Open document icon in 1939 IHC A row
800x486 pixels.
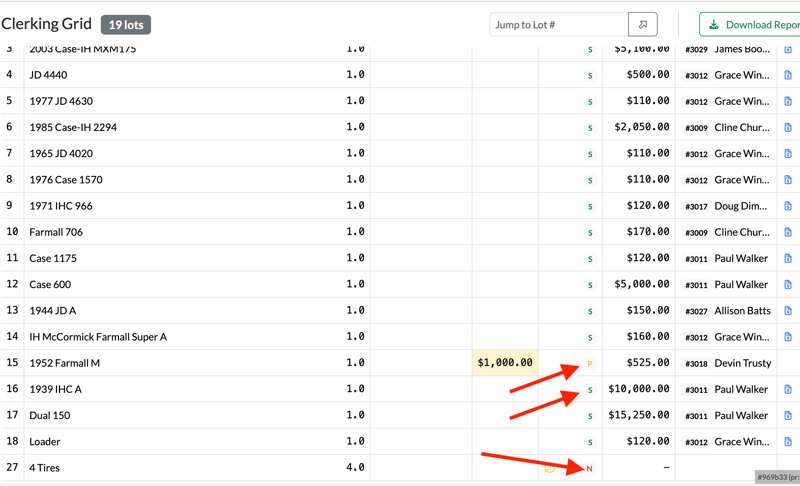(788, 389)
